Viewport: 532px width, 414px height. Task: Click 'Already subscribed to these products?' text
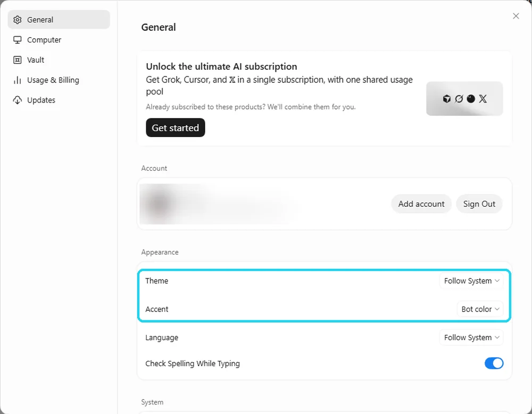(205, 107)
